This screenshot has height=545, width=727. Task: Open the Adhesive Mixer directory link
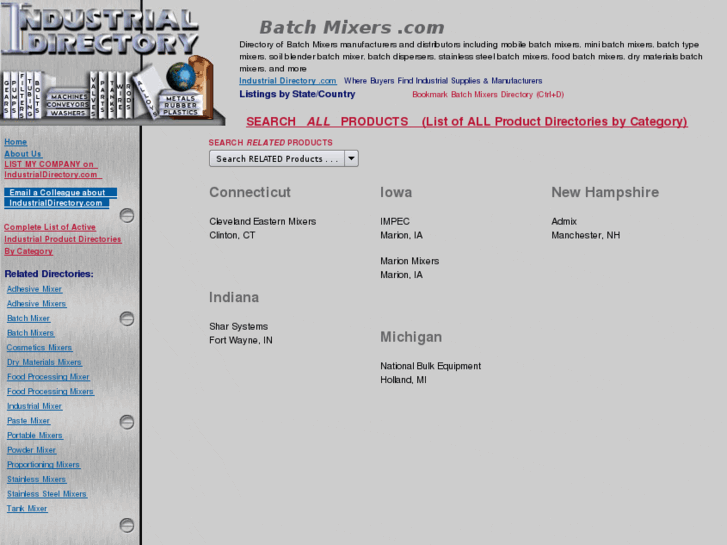click(34, 289)
